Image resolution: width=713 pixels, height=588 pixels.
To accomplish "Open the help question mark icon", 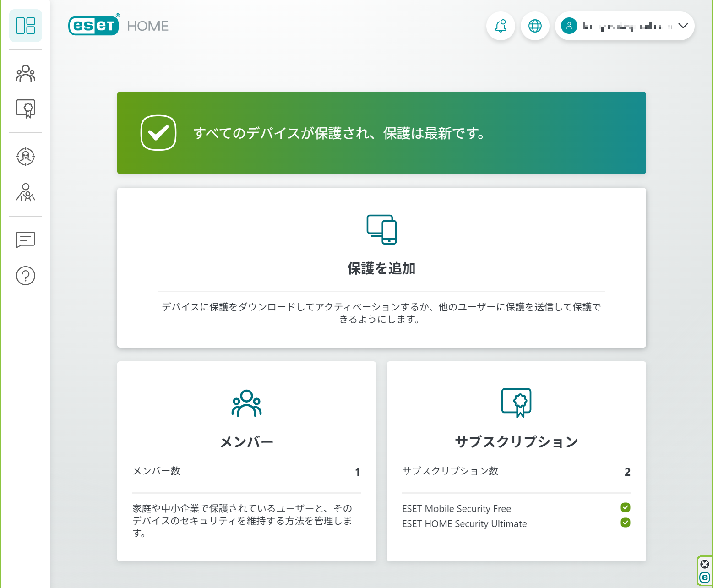I will click(26, 276).
